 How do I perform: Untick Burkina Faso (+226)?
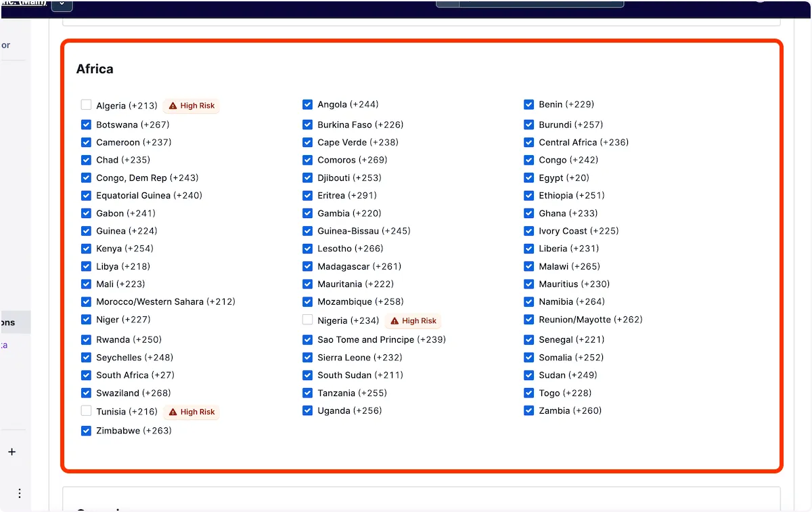tap(307, 125)
